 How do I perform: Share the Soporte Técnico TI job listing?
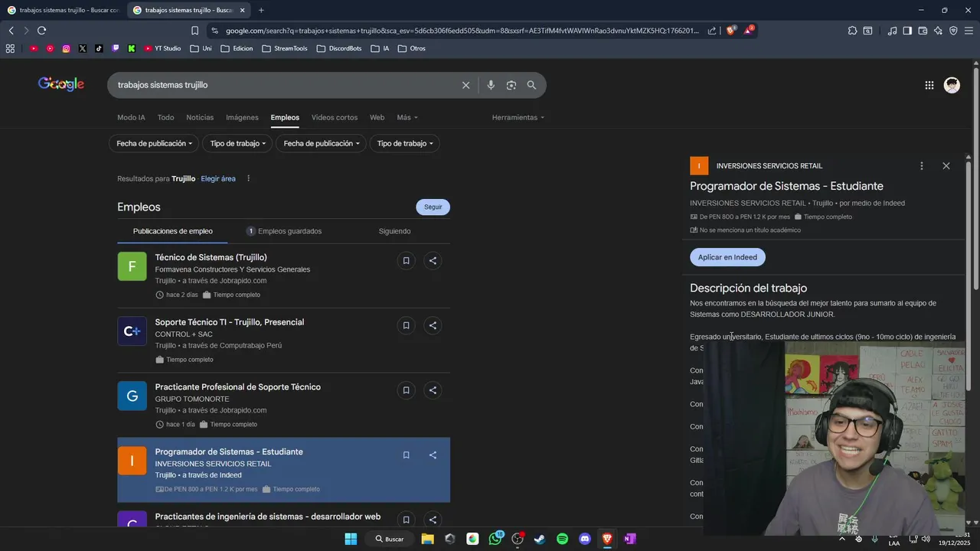pyautogui.click(x=433, y=325)
